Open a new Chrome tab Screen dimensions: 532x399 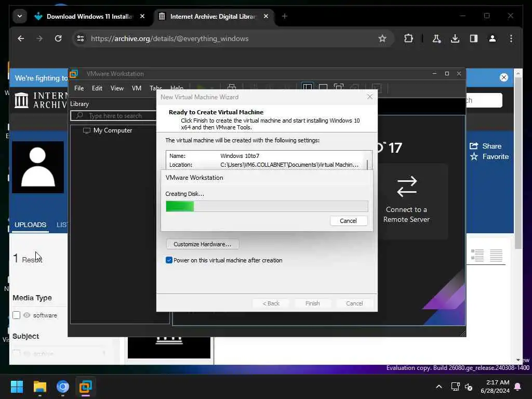tap(285, 16)
